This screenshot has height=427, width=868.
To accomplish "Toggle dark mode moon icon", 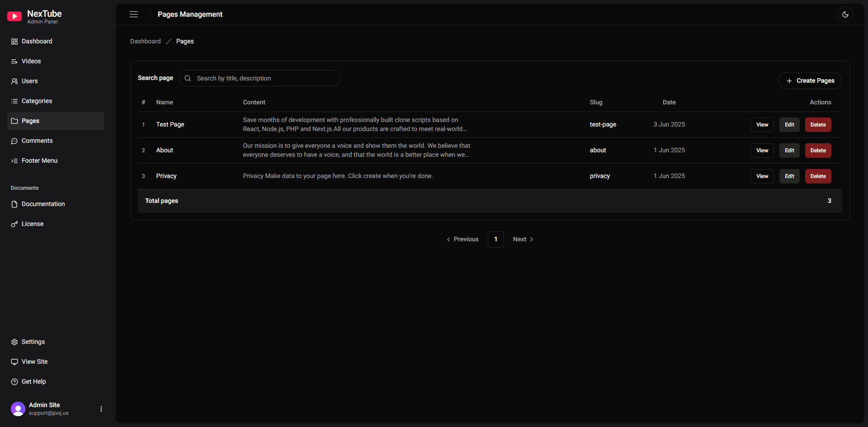I will coord(845,14).
